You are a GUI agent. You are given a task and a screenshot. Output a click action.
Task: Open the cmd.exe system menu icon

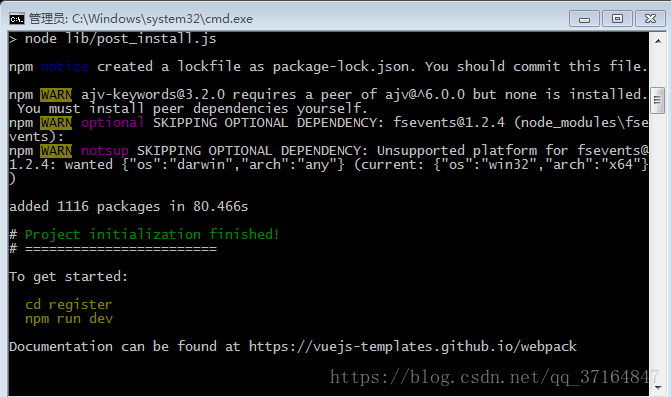pos(17,19)
